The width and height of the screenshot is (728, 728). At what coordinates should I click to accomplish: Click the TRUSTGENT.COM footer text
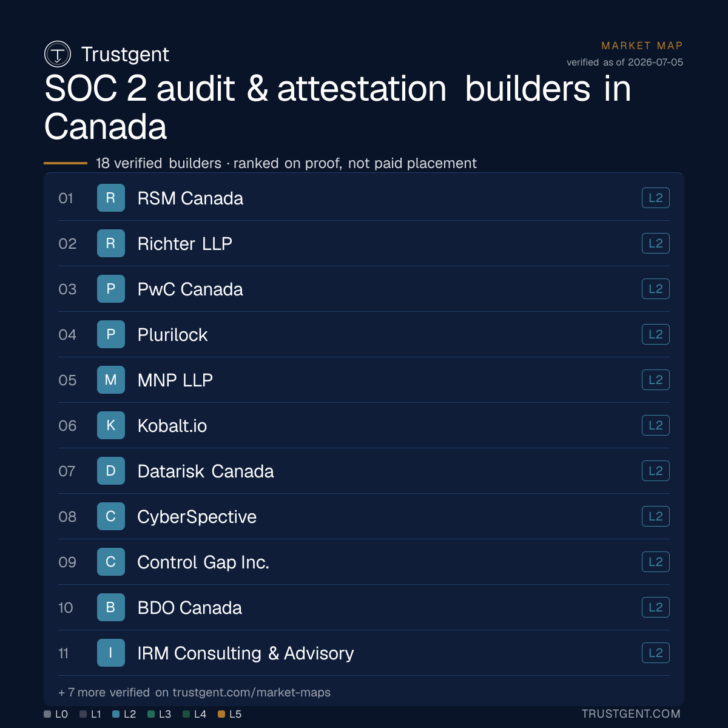pos(631,714)
